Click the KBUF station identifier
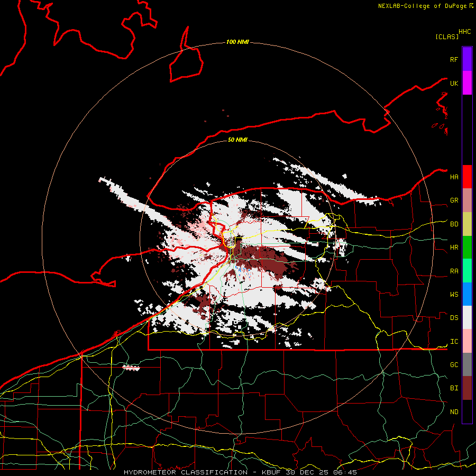This screenshot has width=476, height=476. pos(272,472)
